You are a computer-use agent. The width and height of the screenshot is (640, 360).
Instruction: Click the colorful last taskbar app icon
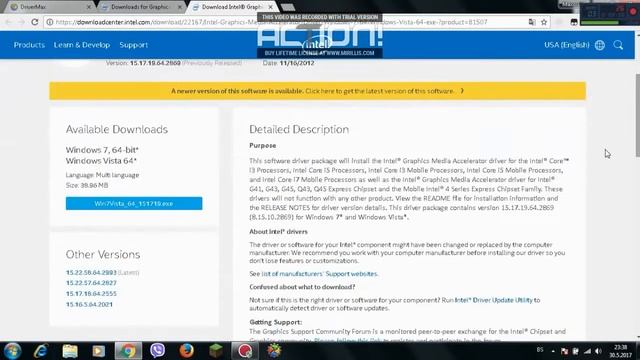274,351
